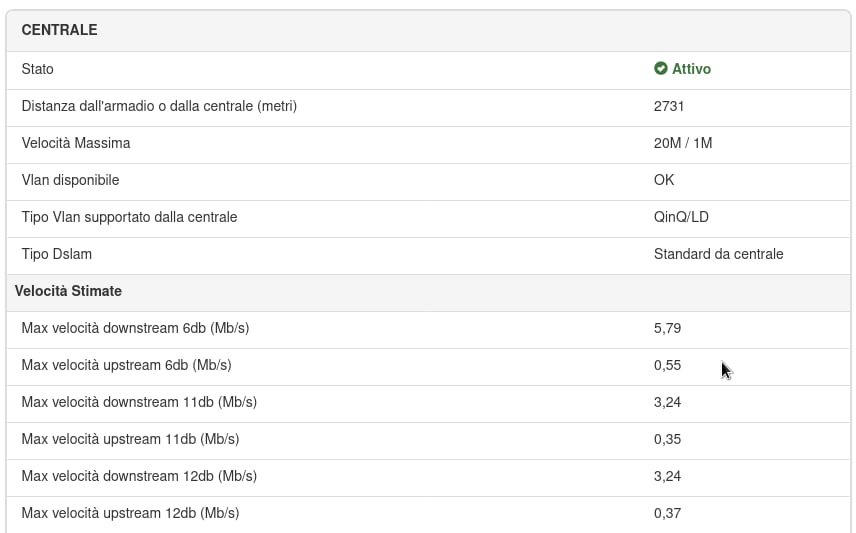The width and height of the screenshot is (856, 533).
Task: Click the Stato row label
Action: tap(38, 69)
